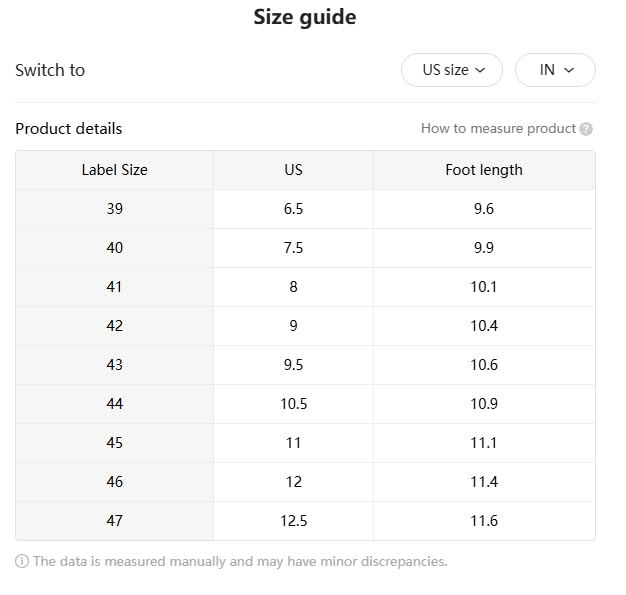Select the label size 47 cell

pyautogui.click(x=114, y=521)
